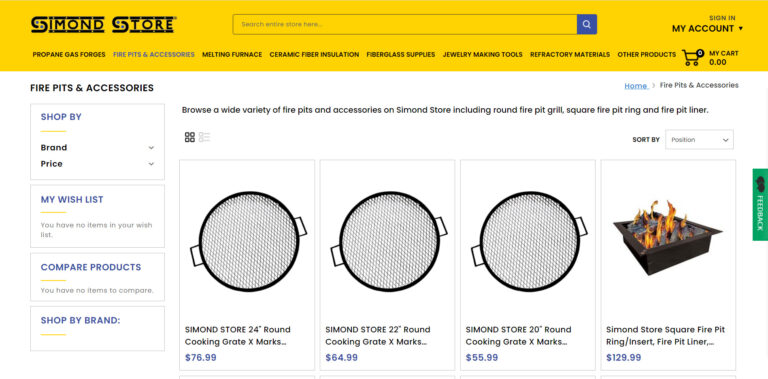Open the shopping cart icon
This screenshot has height=379, width=768.
693,57
